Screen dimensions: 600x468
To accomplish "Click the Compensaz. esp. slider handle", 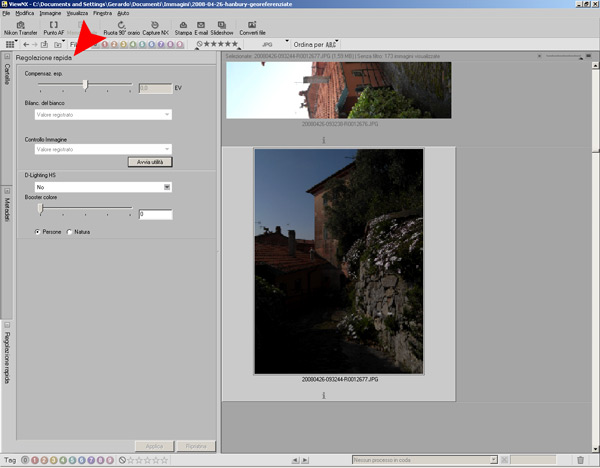I will [85, 85].
